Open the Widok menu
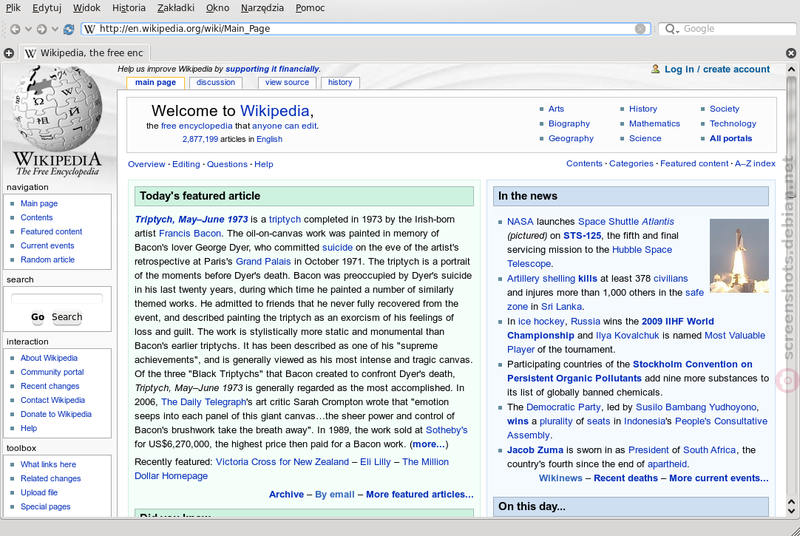The width and height of the screenshot is (800, 536). pos(86,8)
